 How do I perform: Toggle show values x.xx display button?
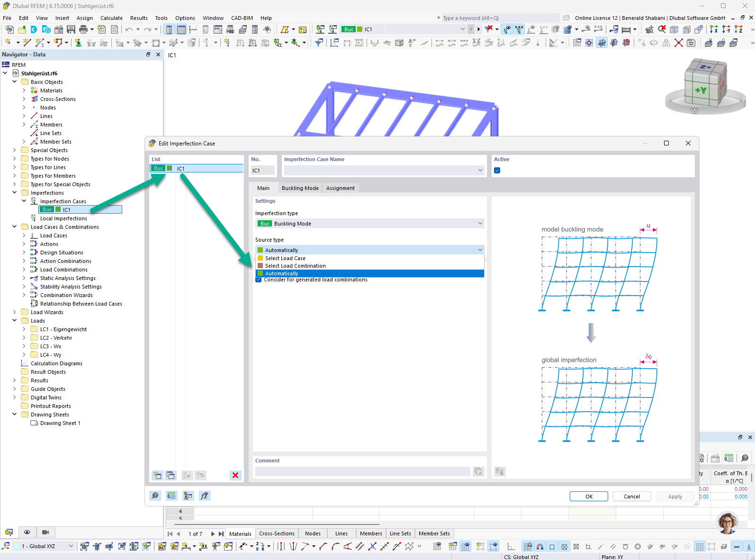(519, 29)
